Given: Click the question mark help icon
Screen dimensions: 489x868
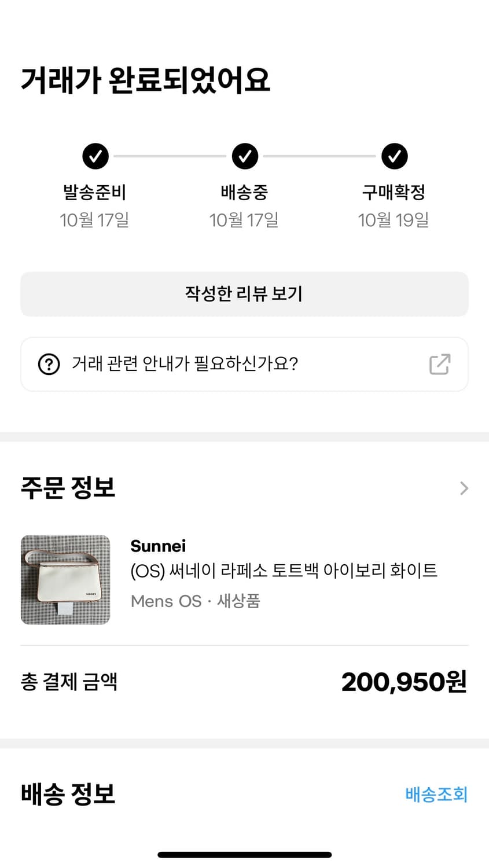Looking at the screenshot, I should pos(49,365).
